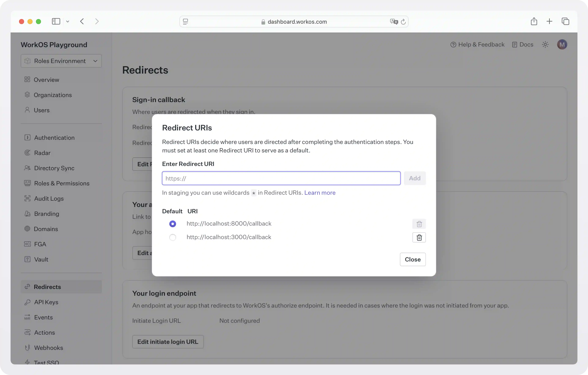Click the Roles & Permissions icon
This screenshot has height=375, width=588.
click(x=27, y=183)
